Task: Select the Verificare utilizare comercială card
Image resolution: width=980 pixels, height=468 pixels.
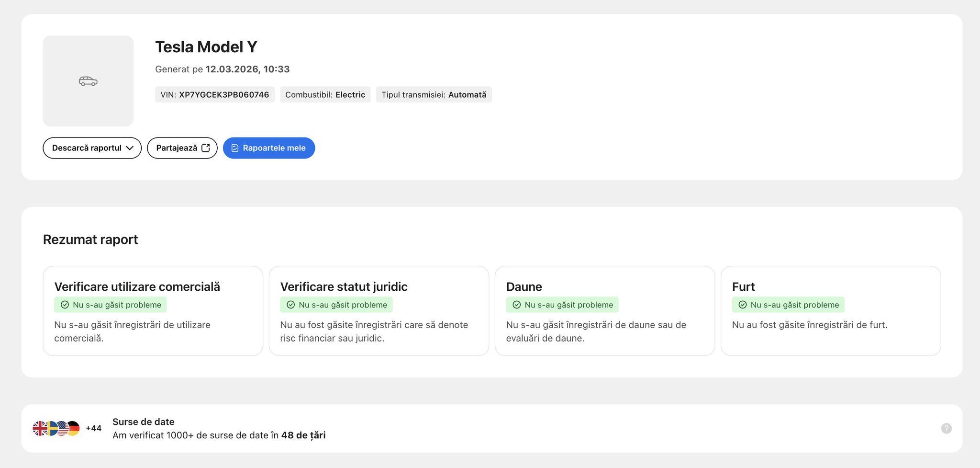Action: [153, 311]
